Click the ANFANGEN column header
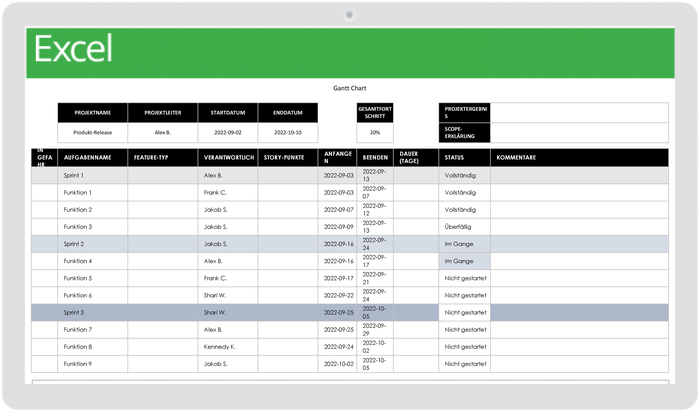 (338, 158)
